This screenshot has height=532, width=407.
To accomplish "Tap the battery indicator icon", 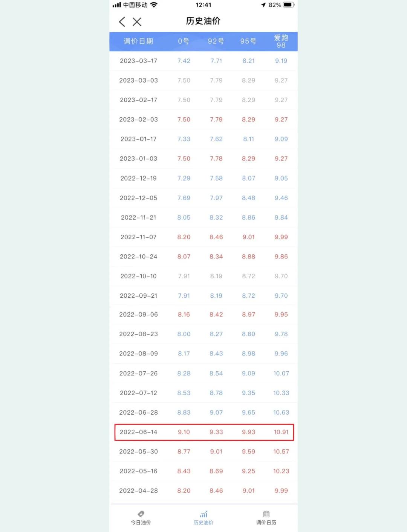I will [289, 5].
